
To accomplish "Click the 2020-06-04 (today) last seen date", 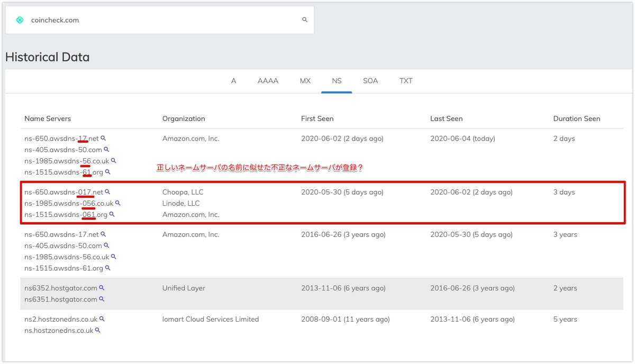I will pos(462,139).
